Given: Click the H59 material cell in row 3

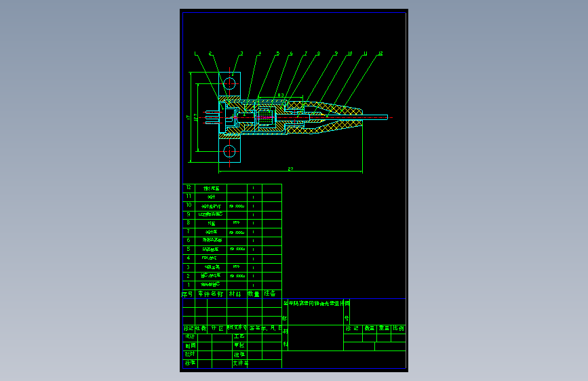Looking at the screenshot, I should (x=236, y=267).
